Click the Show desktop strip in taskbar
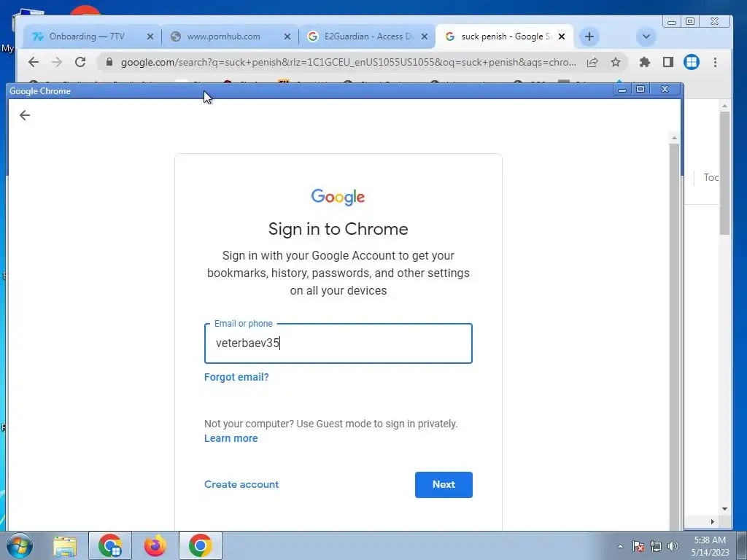The image size is (747, 560). point(741,545)
